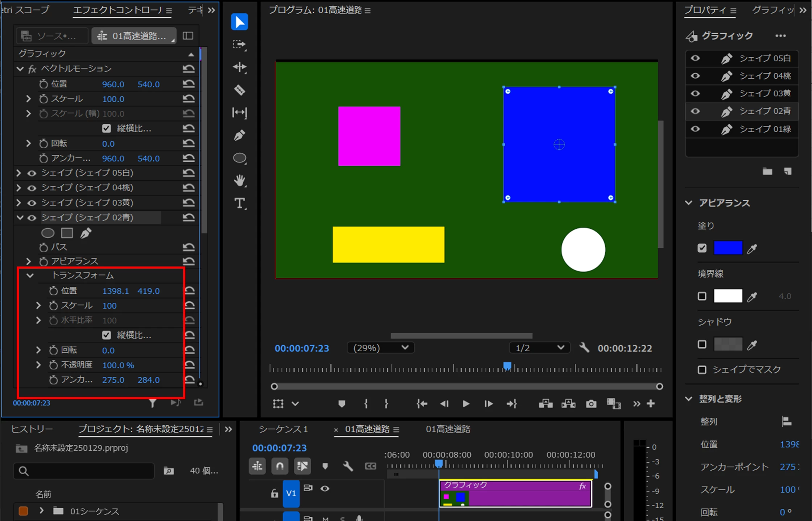The image size is (812, 521).
Task: Select the Type text tool
Action: coord(239,203)
